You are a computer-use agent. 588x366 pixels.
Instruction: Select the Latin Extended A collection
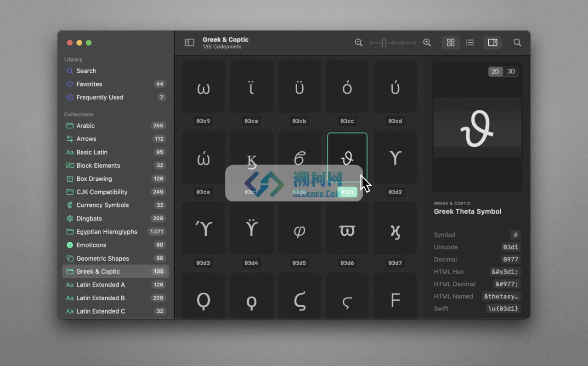(115, 285)
